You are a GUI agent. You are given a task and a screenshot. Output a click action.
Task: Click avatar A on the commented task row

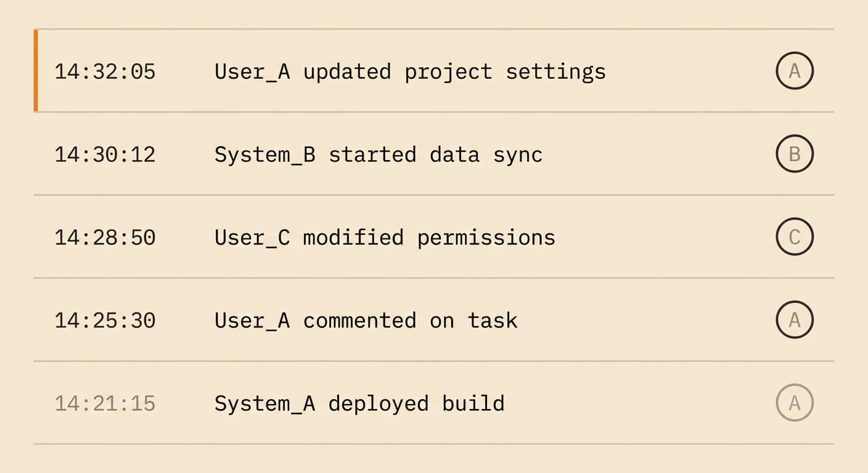[x=794, y=320]
